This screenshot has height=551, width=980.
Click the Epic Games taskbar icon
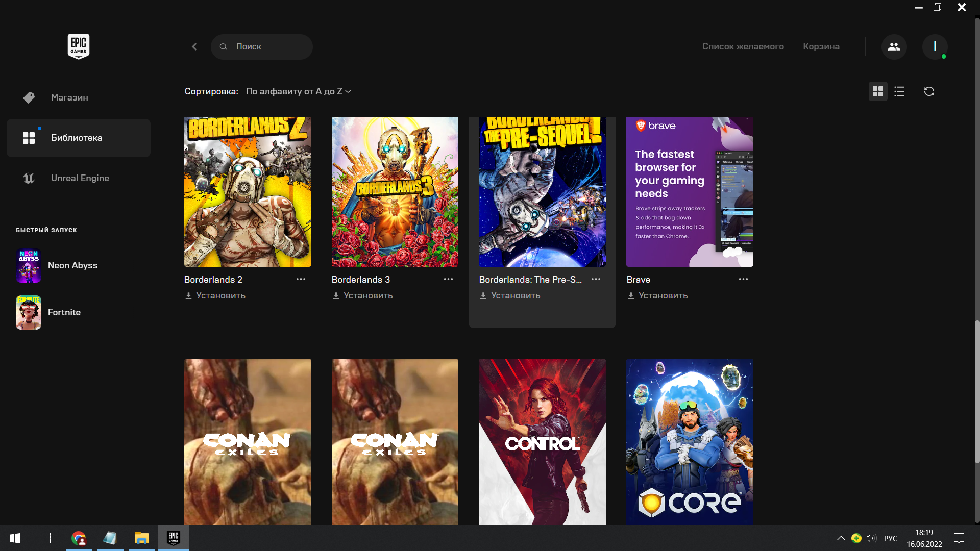coord(174,538)
